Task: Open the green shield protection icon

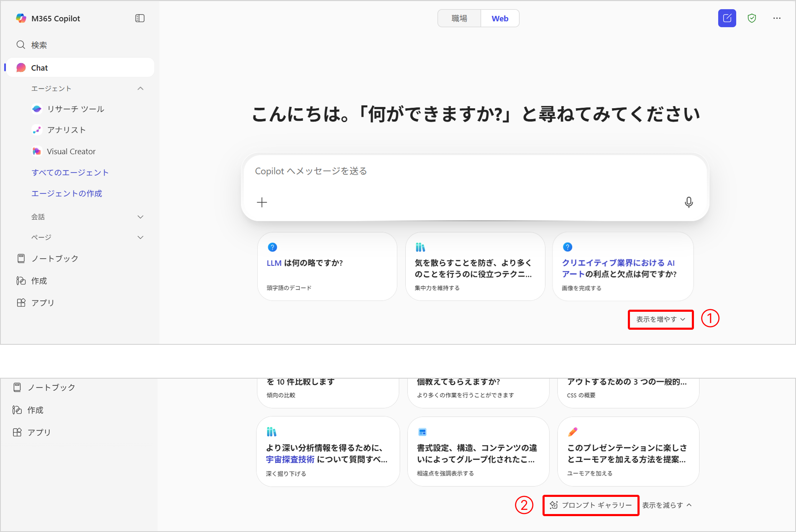Action: coord(752,18)
